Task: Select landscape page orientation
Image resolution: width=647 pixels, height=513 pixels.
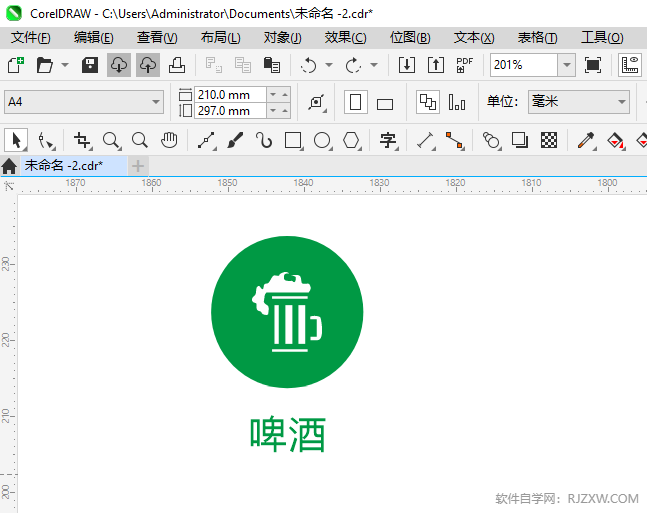Action: point(385,104)
